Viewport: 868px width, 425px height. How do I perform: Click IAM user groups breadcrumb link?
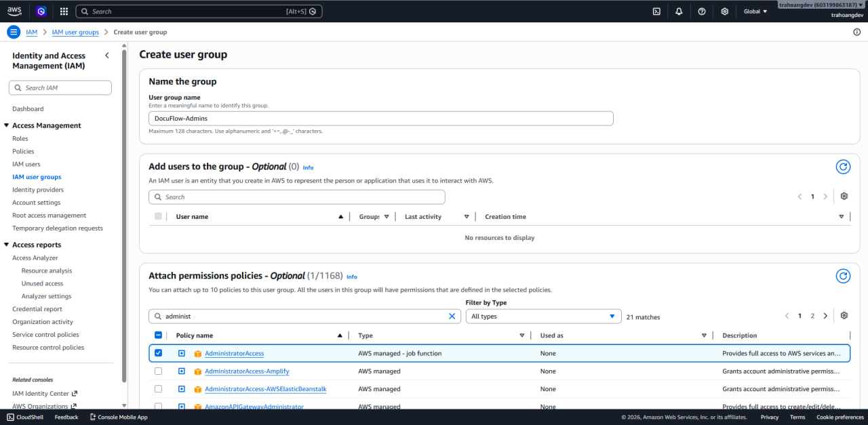click(x=75, y=32)
